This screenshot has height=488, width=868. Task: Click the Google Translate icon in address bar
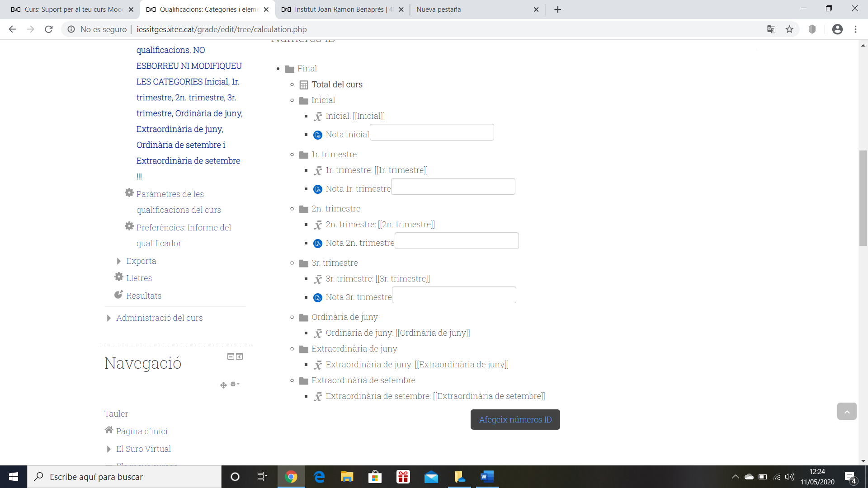771,29
